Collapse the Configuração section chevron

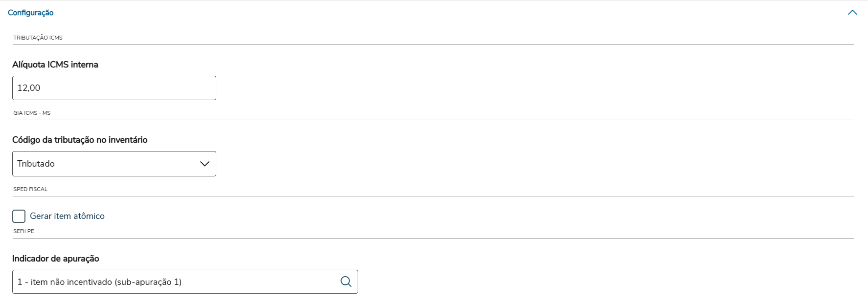tap(852, 13)
